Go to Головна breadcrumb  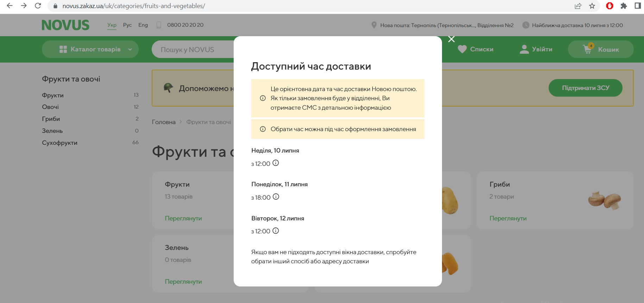click(x=164, y=122)
